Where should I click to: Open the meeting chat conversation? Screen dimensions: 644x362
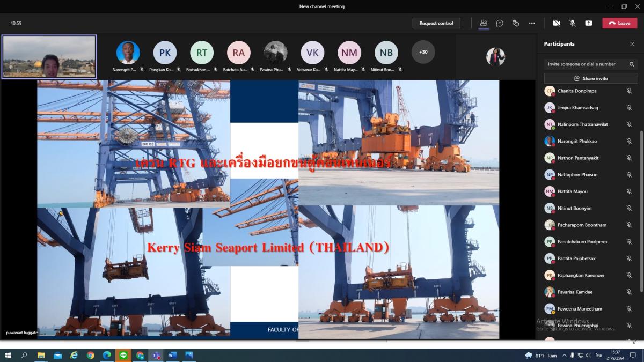[500, 23]
